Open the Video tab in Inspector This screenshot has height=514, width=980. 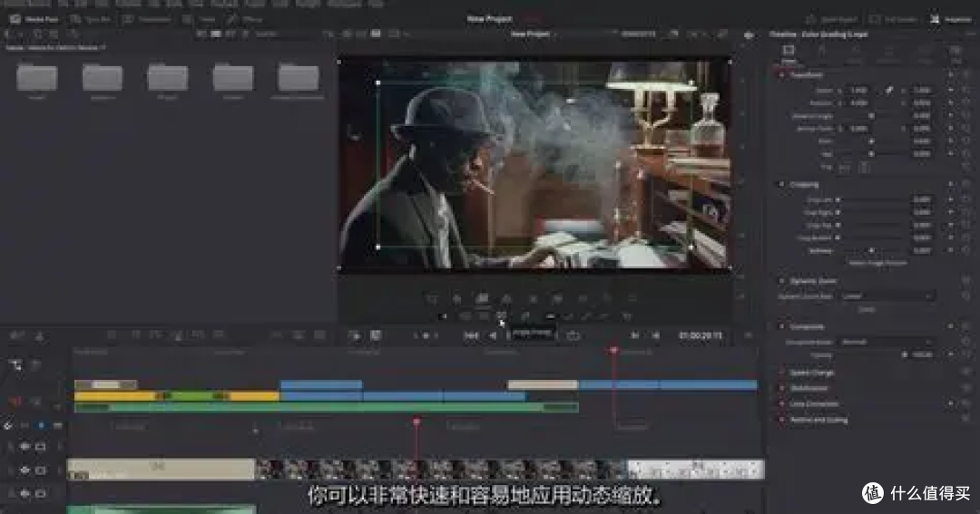(789, 53)
